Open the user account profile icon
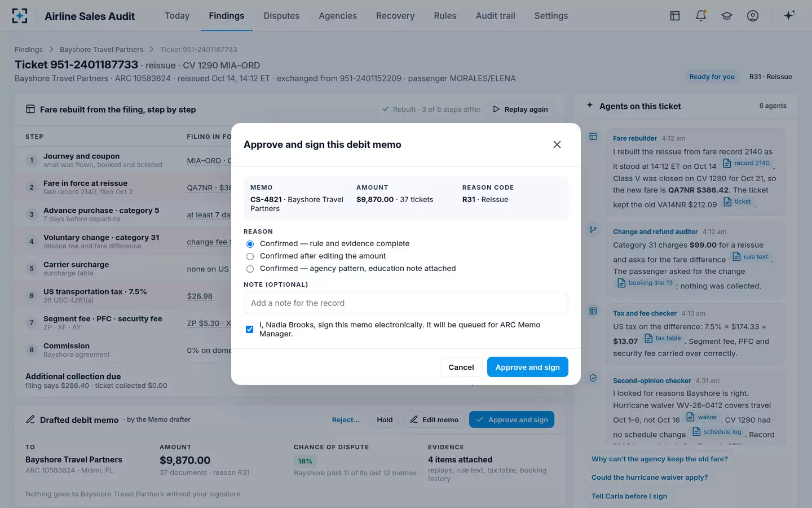 [x=753, y=16]
